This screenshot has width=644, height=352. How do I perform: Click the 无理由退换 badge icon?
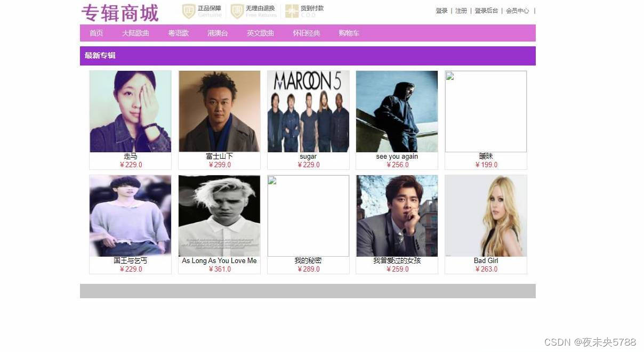(x=237, y=11)
